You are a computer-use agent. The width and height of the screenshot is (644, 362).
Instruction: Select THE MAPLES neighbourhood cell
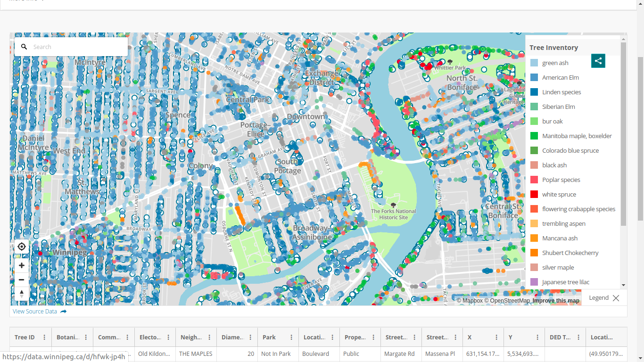[x=196, y=354]
